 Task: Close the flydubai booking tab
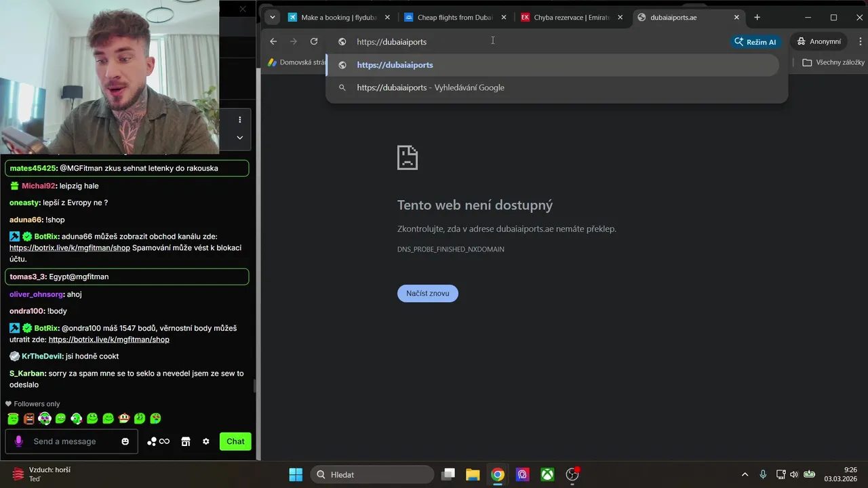coord(387,18)
